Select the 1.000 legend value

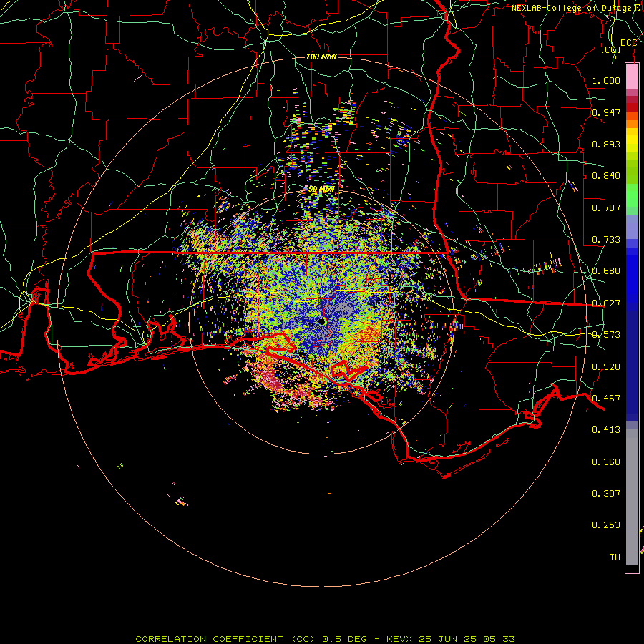coord(606,80)
